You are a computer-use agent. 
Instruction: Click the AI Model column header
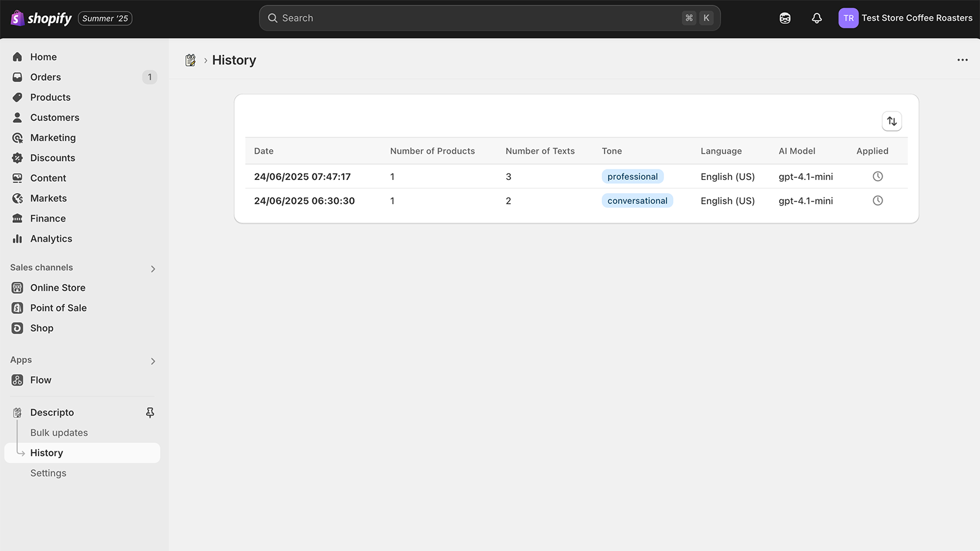coord(797,151)
